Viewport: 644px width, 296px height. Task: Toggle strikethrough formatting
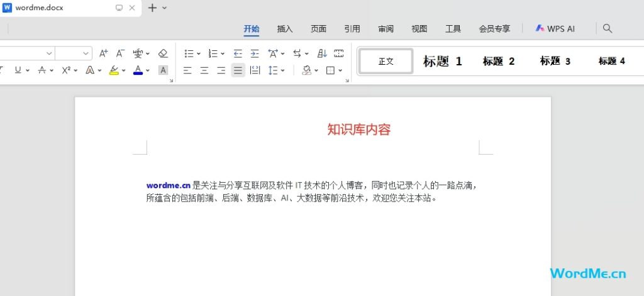point(42,70)
